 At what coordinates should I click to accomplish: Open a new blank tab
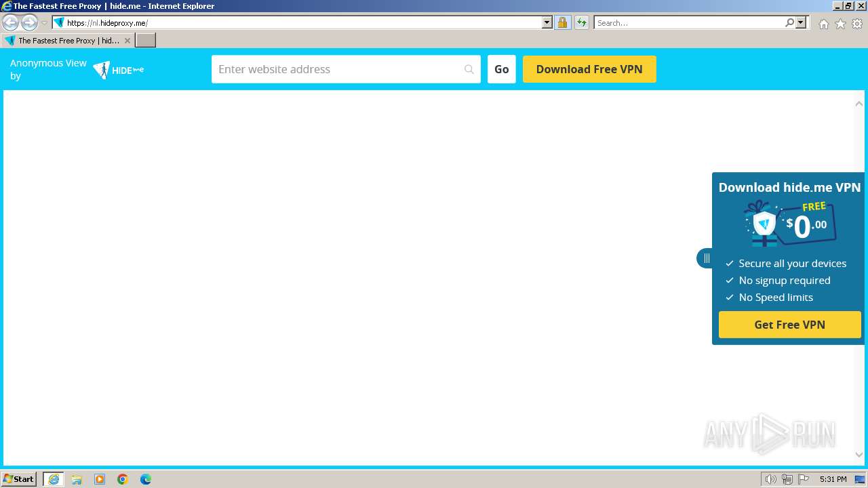146,41
